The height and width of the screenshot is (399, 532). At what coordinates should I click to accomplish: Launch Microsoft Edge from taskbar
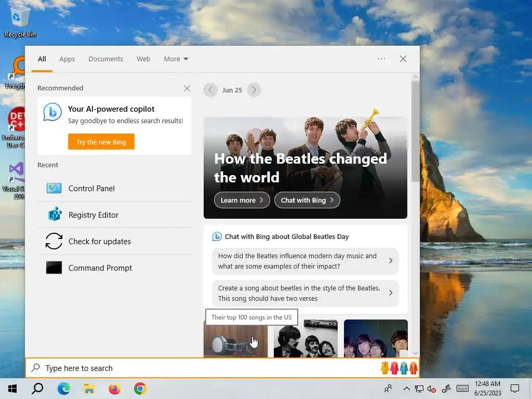coord(63,389)
